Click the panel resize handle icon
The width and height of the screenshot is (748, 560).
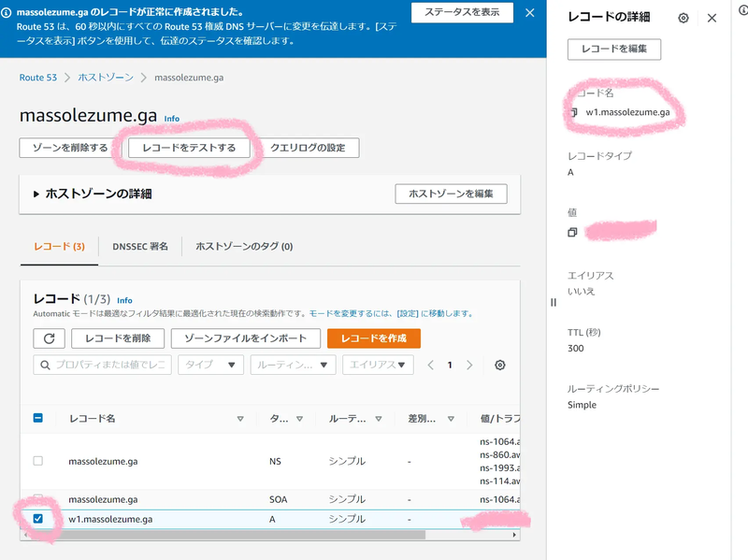pyautogui.click(x=554, y=302)
